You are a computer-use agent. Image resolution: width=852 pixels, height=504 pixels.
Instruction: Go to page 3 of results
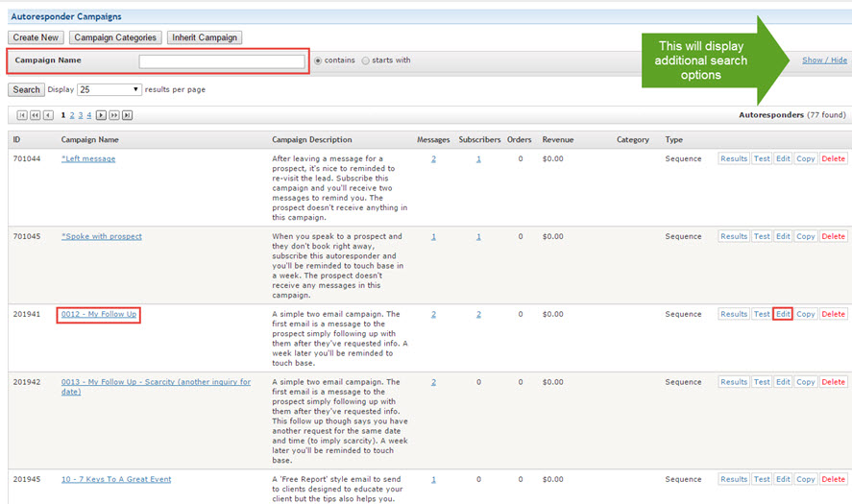(x=81, y=115)
